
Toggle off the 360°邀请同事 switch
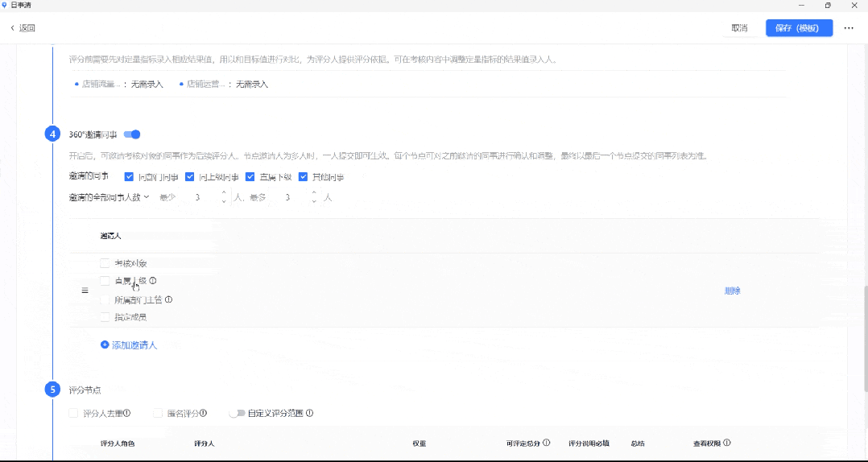[132, 134]
